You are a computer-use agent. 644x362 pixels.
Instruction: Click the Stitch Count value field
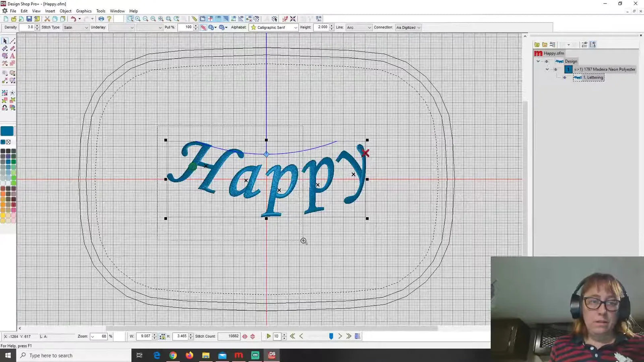(229, 336)
